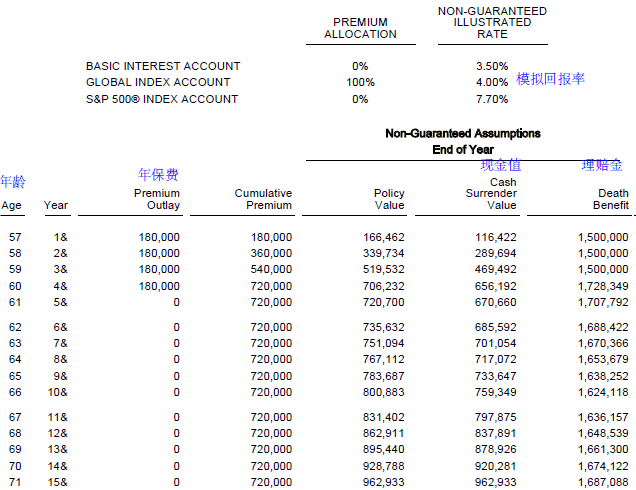Click death benefit 1,728,349 at age 60
This screenshot has height=490, width=636.
pos(603,286)
